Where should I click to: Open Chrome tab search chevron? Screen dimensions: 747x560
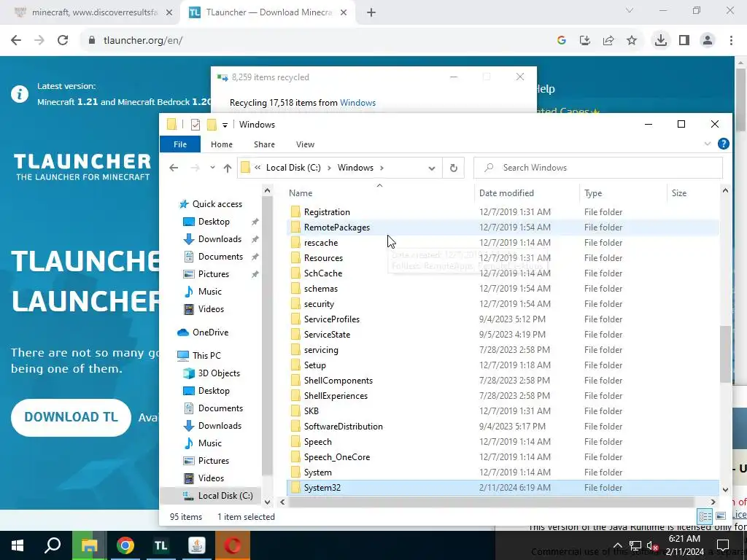[630, 10]
